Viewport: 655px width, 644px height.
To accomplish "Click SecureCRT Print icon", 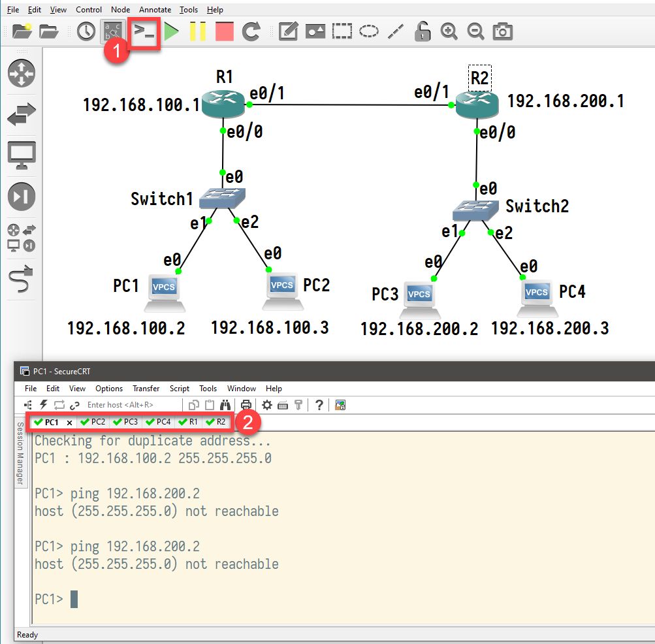I will point(246,404).
